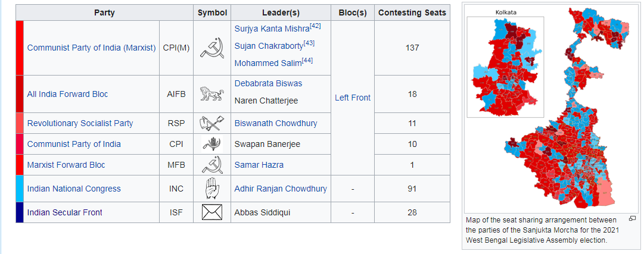Click the Marxist Forward Bloc party symbol
Screen dimensions: 644x254
pos(211,165)
